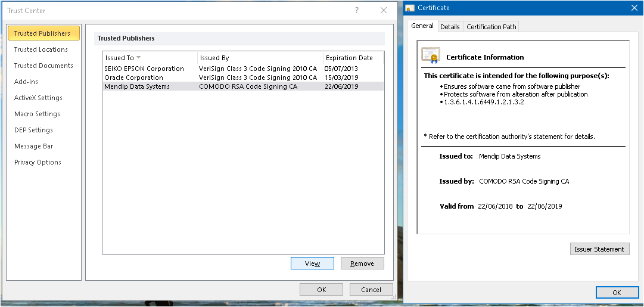
Task: Open DEP Settings section
Action: click(33, 130)
